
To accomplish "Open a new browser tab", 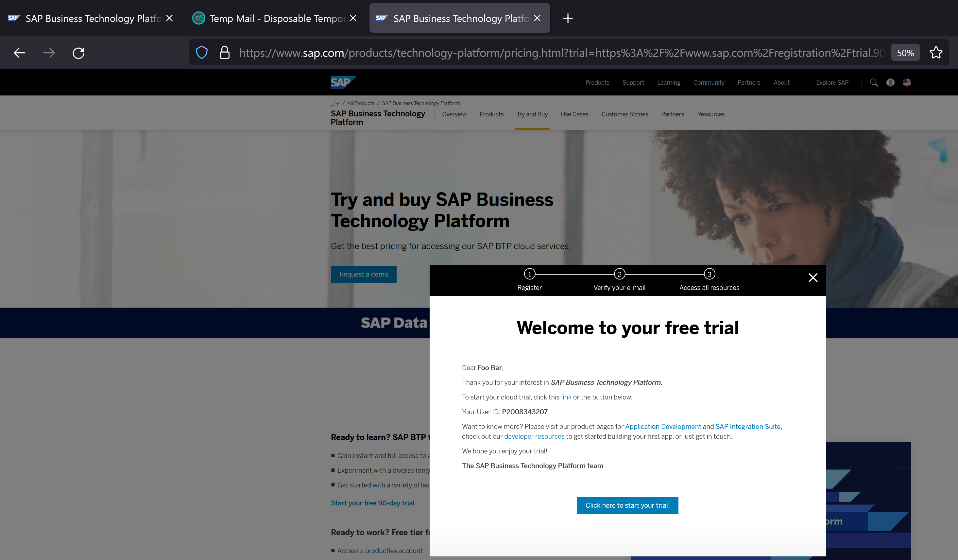I will point(568,18).
